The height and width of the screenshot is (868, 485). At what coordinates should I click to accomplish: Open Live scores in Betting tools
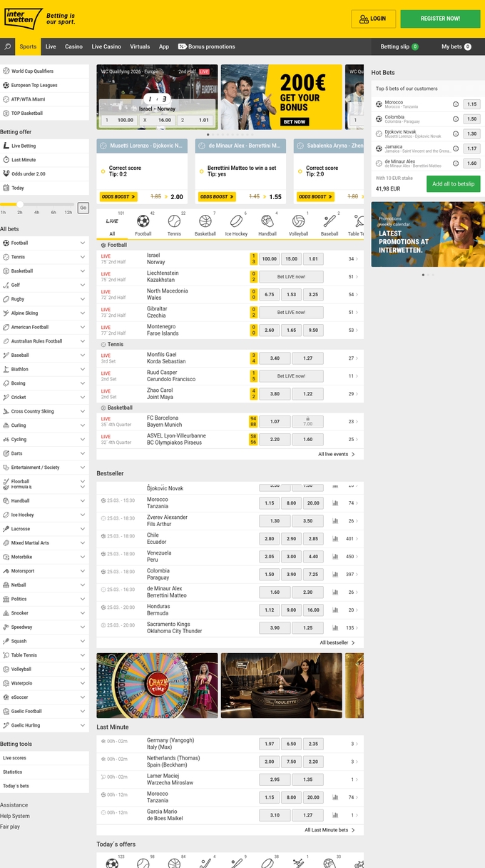(44, 758)
